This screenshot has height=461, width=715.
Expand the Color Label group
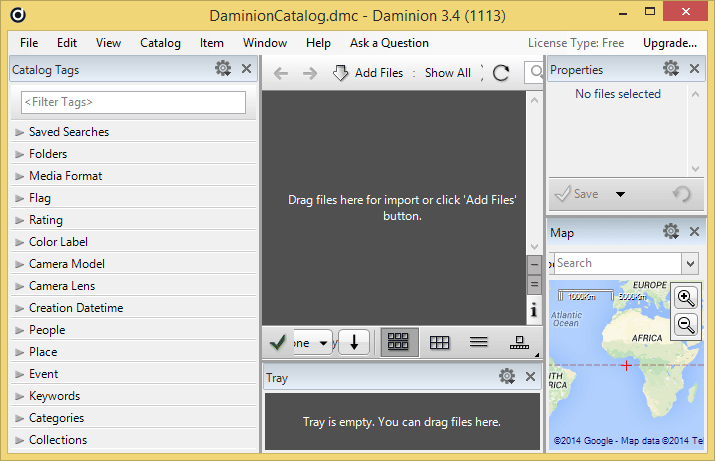tap(19, 242)
